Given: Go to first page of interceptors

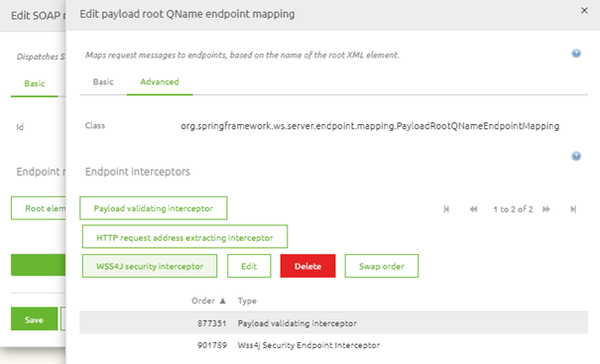Looking at the screenshot, I should [446, 209].
